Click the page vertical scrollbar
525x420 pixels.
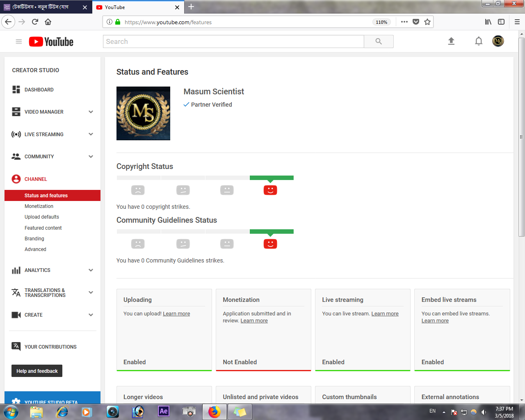(522, 137)
